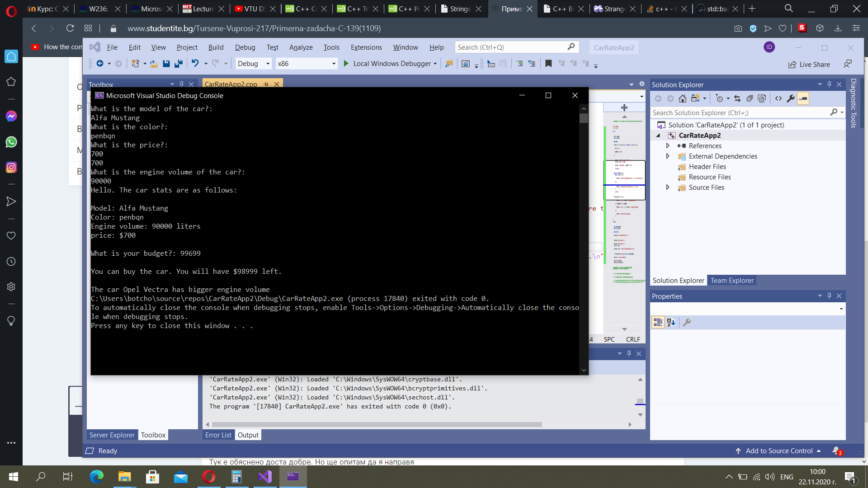This screenshot has width=868, height=488.
Task: Open the Extensions menu
Action: point(366,47)
